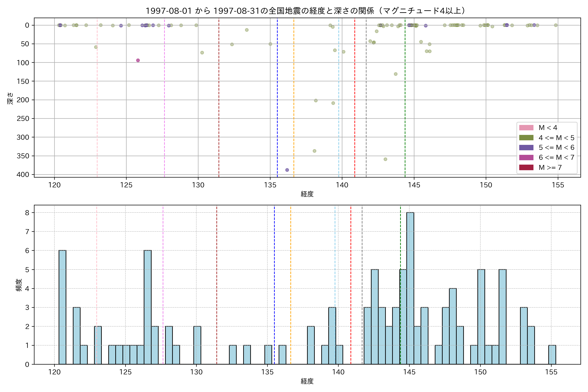588x392 pixels.
Task: Click the scatter dot near depth 130
Action: pos(395,74)
